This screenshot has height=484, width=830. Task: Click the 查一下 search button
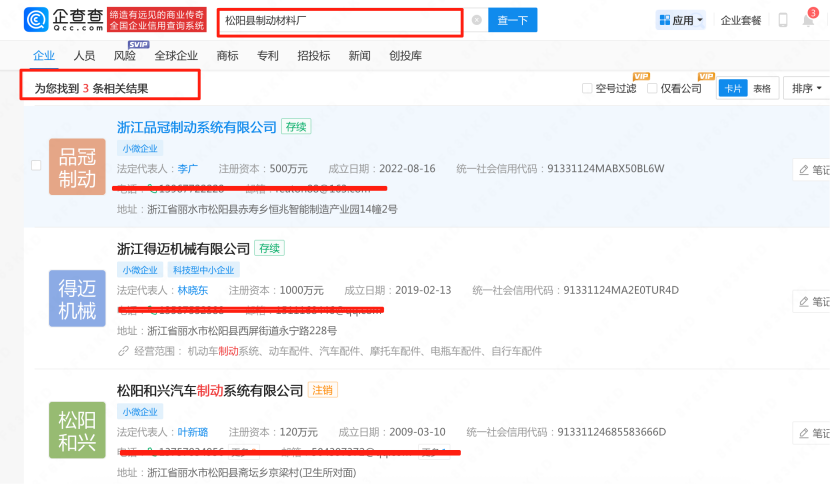pos(512,20)
